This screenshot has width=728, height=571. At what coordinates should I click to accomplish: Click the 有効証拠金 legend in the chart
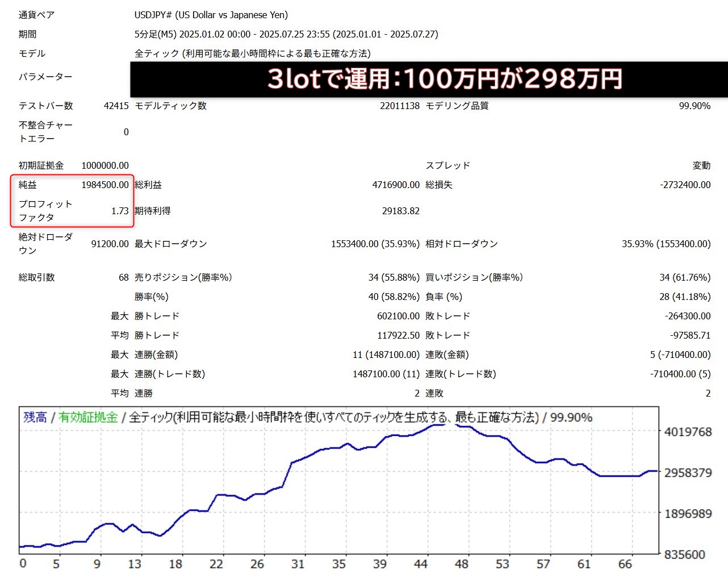(88, 417)
